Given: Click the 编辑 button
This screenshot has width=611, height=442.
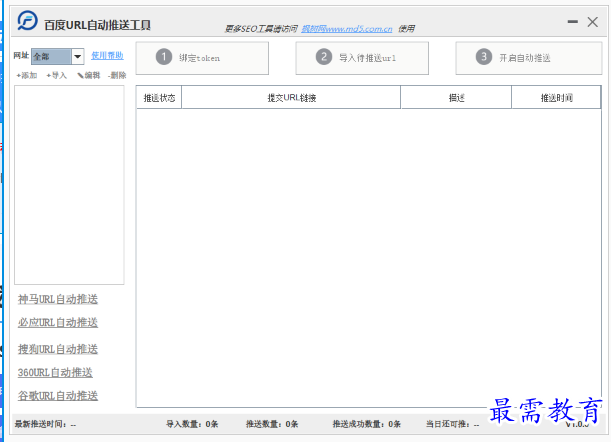Looking at the screenshot, I should pyautogui.click(x=88, y=76).
